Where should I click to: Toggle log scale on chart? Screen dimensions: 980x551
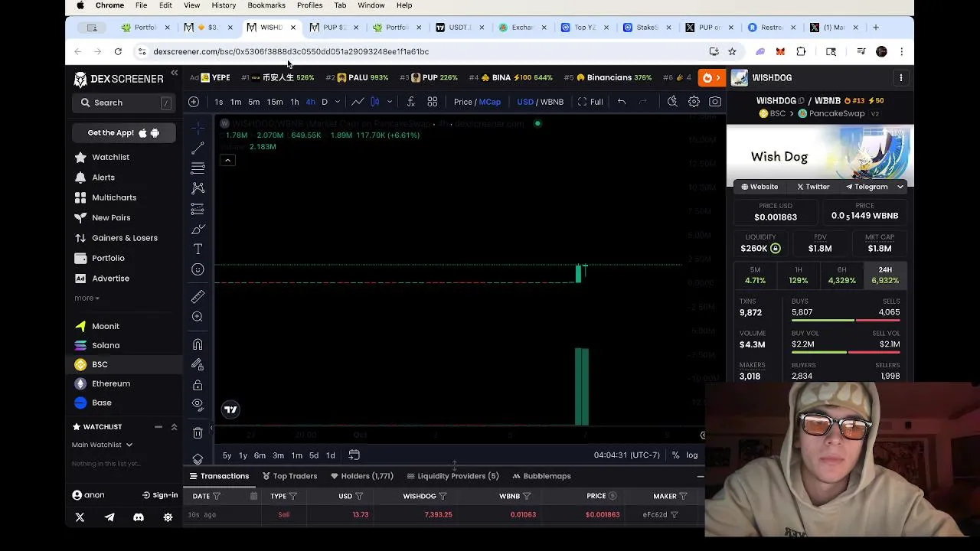pyautogui.click(x=692, y=455)
